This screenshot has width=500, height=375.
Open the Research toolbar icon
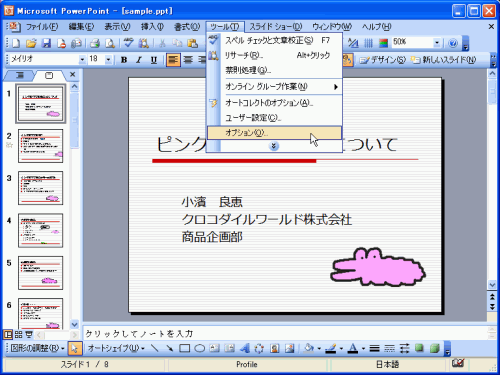[x=143, y=43]
